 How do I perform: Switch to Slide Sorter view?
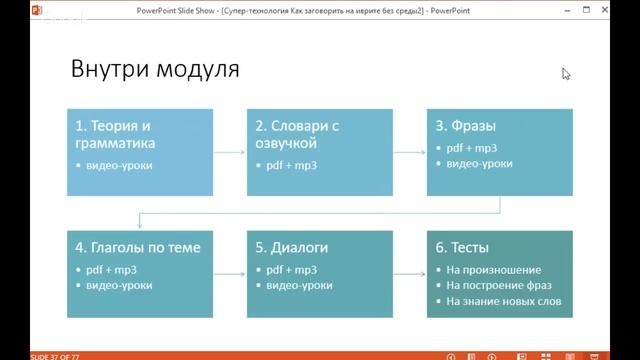click(x=546, y=357)
